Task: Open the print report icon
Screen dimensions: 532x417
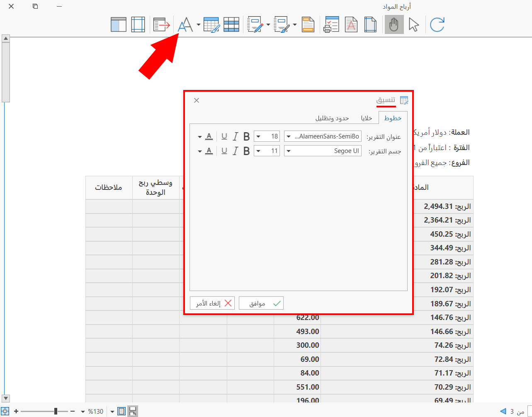Action: pos(331,24)
